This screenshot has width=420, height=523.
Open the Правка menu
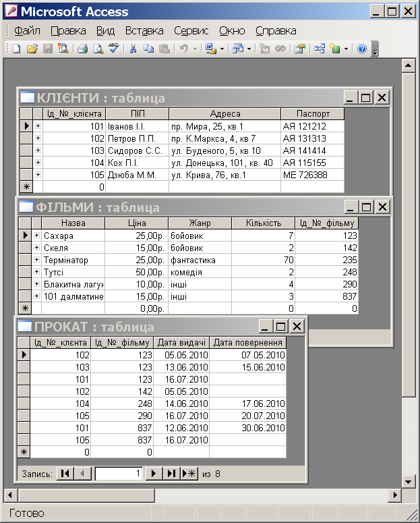click(68, 30)
